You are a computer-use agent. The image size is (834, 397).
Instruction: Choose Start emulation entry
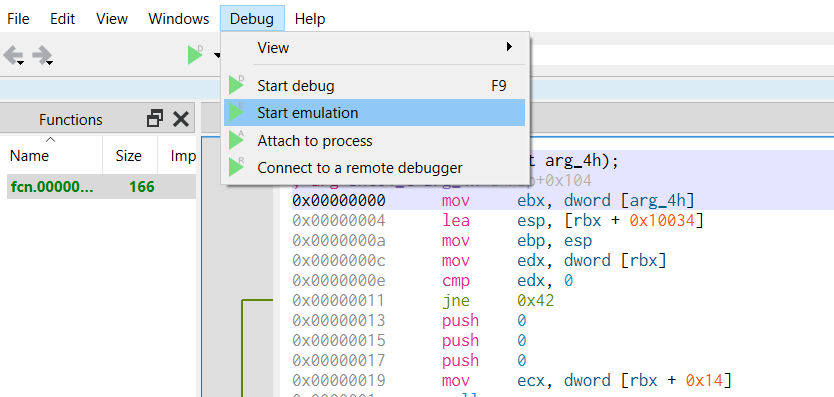tap(374, 113)
